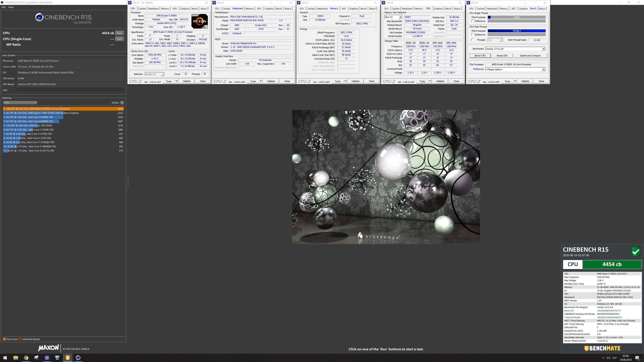Open ranking Details arrow button

tap(122, 103)
